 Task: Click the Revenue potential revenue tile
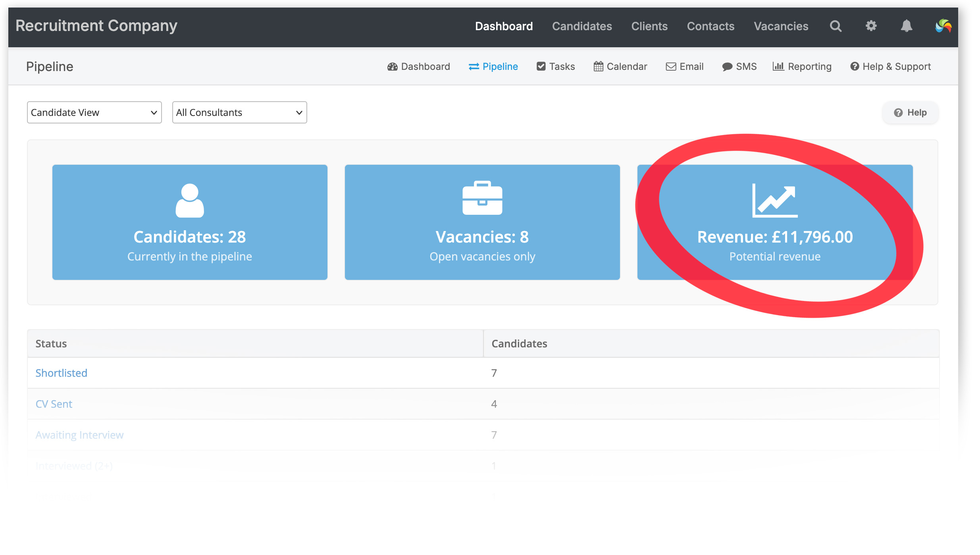click(x=775, y=222)
